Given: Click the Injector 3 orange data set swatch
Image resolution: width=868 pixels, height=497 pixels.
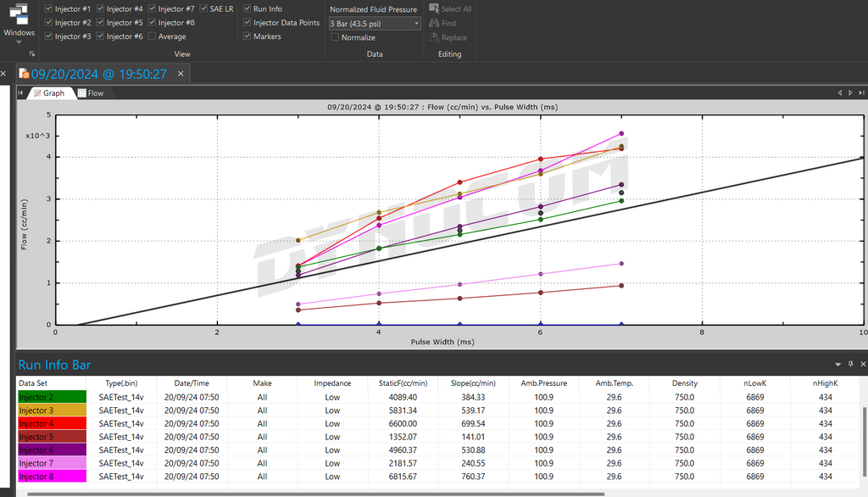Looking at the screenshot, I should (52, 410).
